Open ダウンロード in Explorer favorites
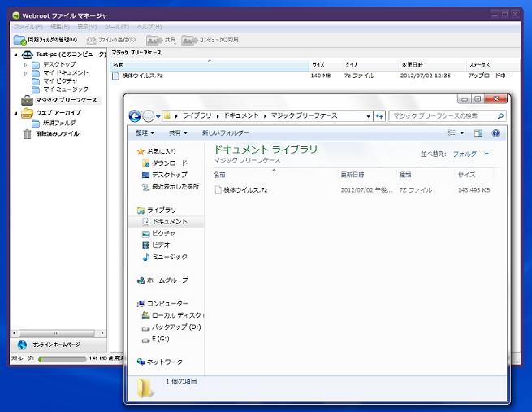The height and width of the screenshot is (412, 532). (169, 163)
